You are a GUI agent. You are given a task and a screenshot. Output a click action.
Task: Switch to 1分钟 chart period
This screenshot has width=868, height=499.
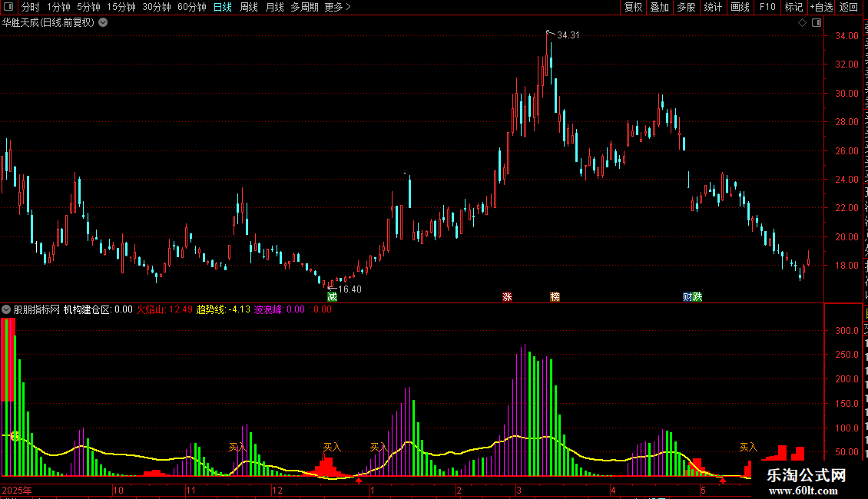58,7
